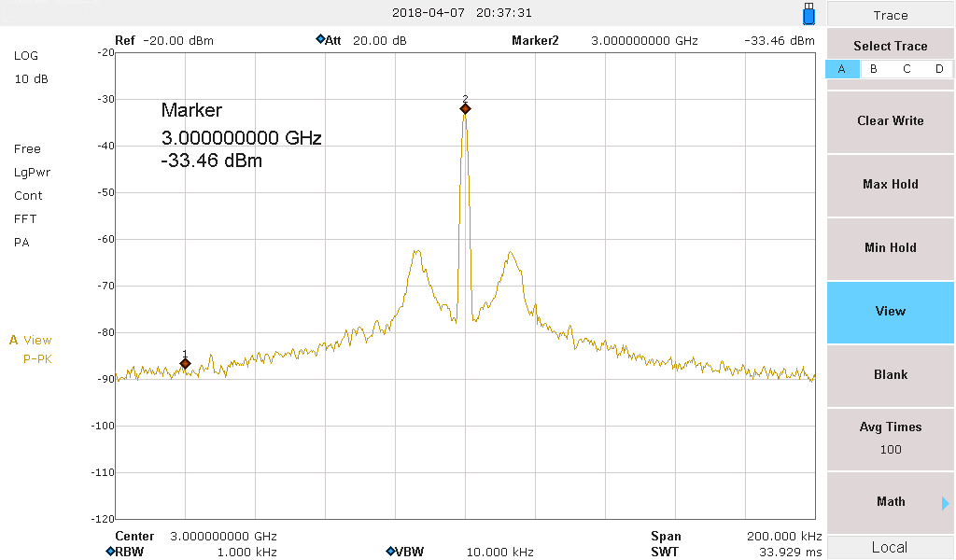Select trace A tab
This screenshot has height=560, width=956.
click(842, 69)
